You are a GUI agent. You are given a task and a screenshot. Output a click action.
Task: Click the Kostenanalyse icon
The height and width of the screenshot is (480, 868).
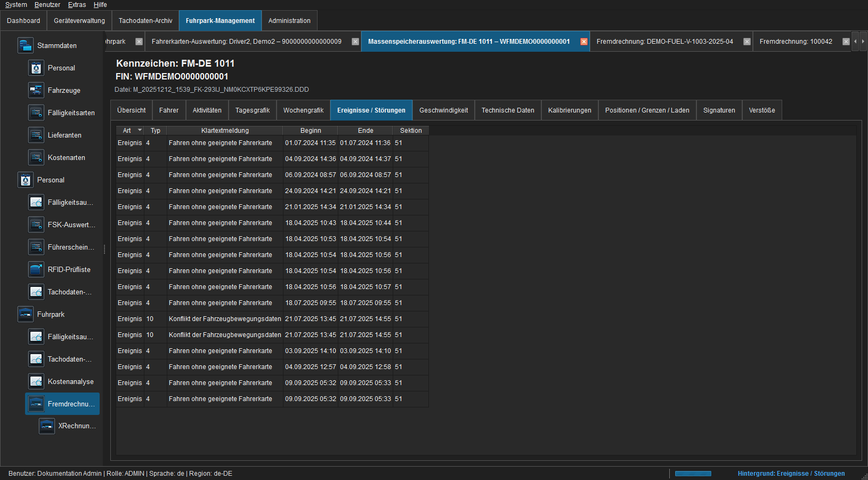36,381
